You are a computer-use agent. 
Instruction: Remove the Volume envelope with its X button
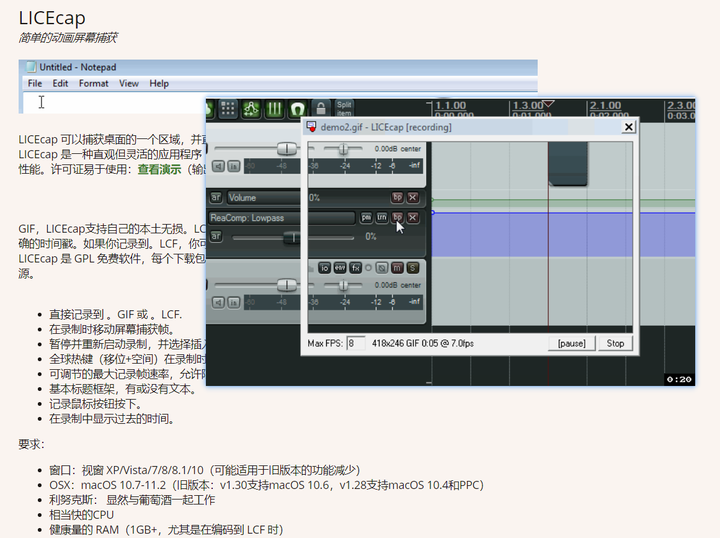click(413, 197)
